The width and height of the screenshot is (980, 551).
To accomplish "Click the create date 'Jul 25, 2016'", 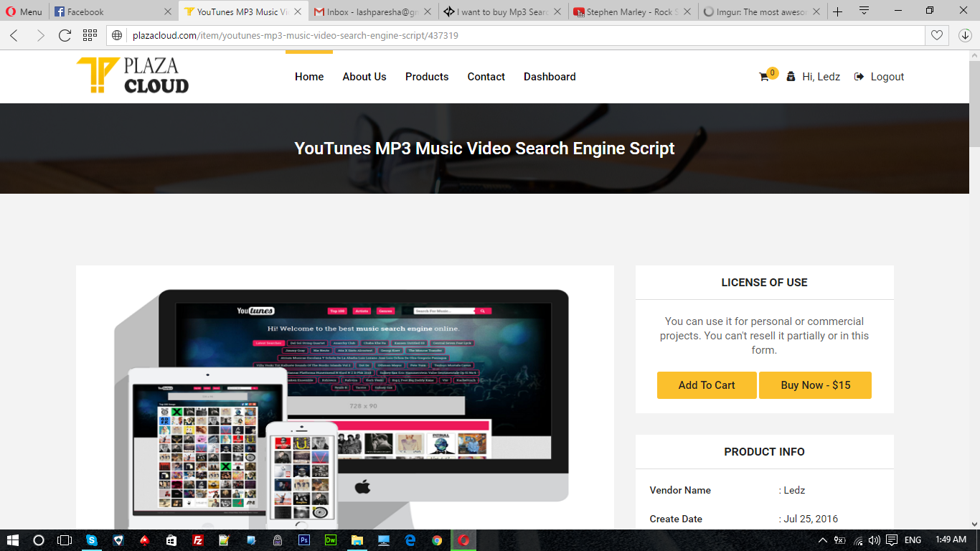I will click(x=811, y=519).
